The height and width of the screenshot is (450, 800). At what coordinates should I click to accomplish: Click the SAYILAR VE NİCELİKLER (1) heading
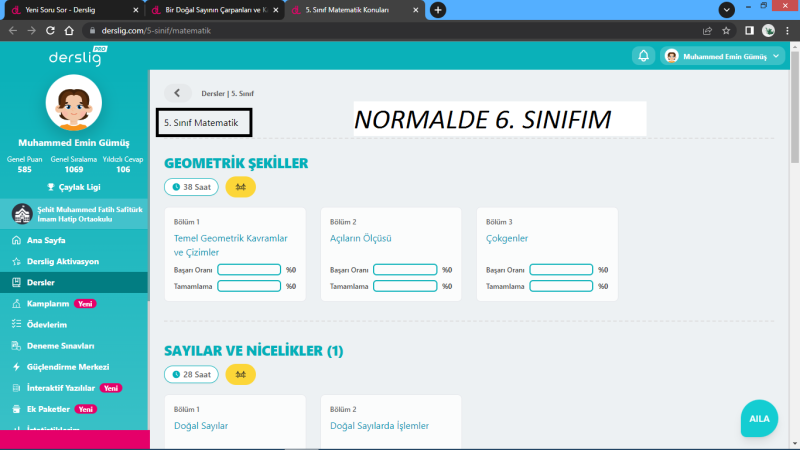coord(254,351)
